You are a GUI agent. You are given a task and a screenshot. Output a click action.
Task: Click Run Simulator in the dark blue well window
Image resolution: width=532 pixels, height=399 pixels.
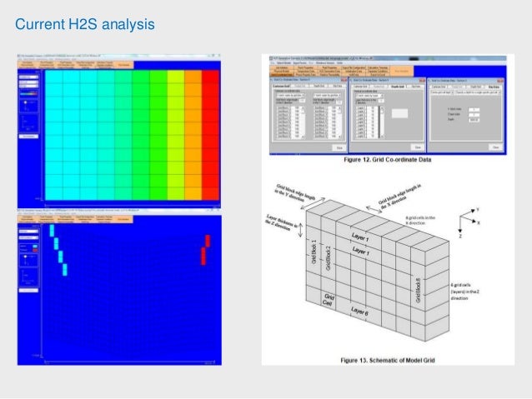coord(123,220)
